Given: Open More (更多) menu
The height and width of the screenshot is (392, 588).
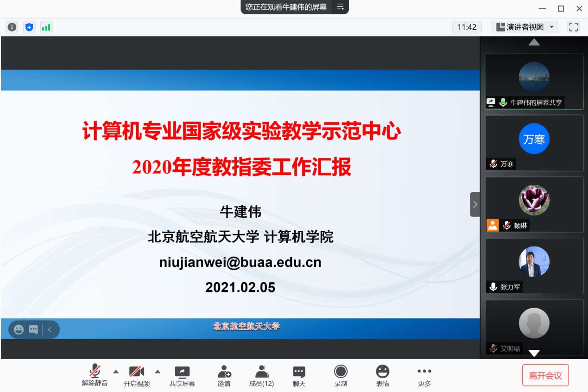Looking at the screenshot, I should pyautogui.click(x=424, y=376).
